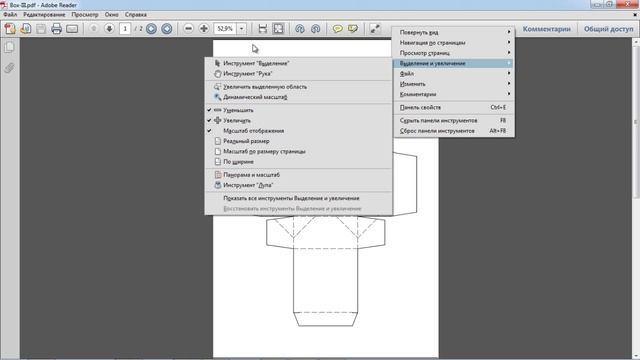Click Панель свойств menu entry
The image size is (640, 360).
point(453,107)
